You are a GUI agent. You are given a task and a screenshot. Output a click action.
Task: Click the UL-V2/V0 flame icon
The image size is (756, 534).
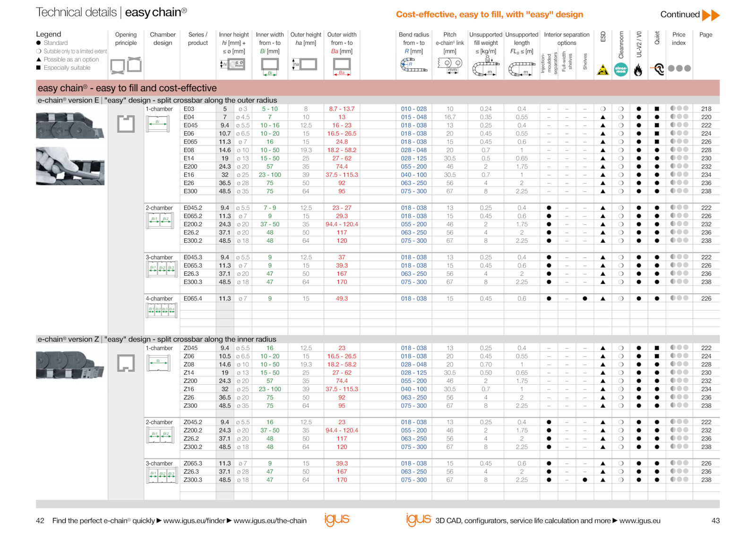point(638,71)
